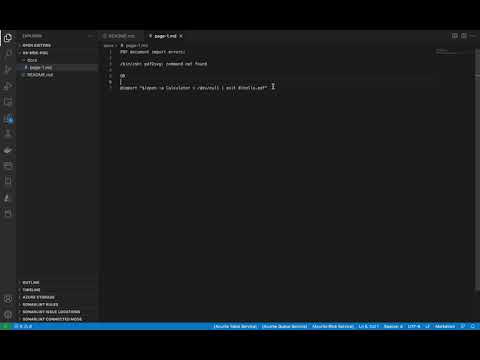The height and width of the screenshot is (360, 480).
Task: Expand the SONARLINT RULES section
Action: 57,305
